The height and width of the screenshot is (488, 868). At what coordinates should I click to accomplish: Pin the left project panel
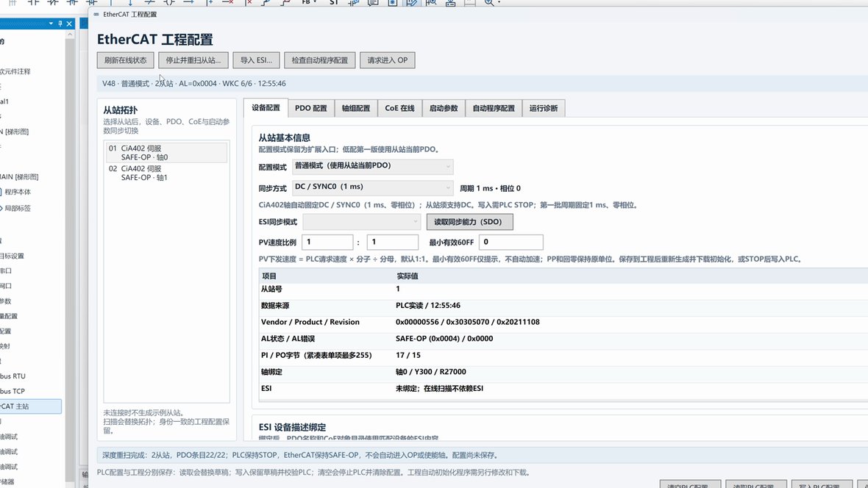[x=60, y=24]
